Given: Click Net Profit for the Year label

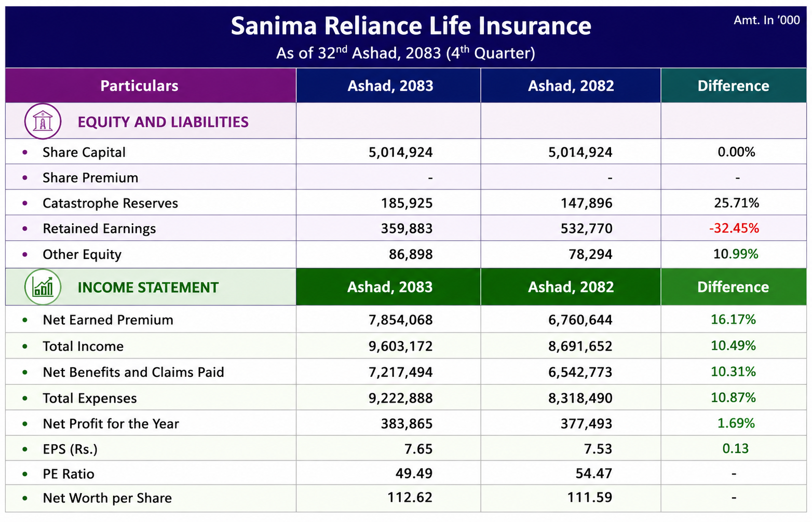Looking at the screenshot, I should point(111,424).
